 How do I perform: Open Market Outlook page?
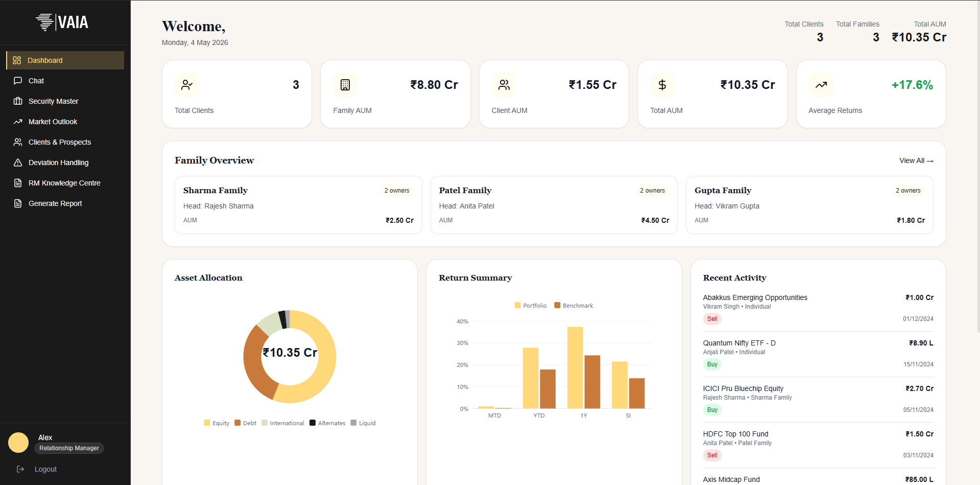[65, 122]
